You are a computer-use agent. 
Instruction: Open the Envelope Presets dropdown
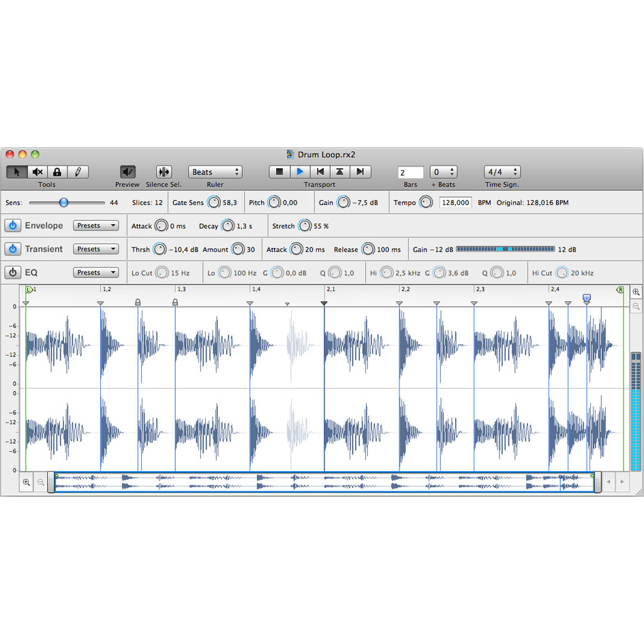click(x=95, y=226)
